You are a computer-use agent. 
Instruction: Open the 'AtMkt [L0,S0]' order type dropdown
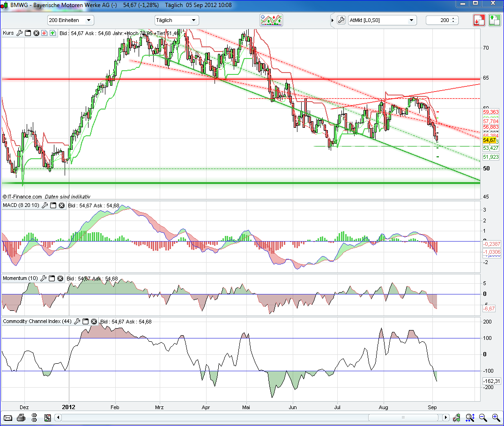pos(382,20)
